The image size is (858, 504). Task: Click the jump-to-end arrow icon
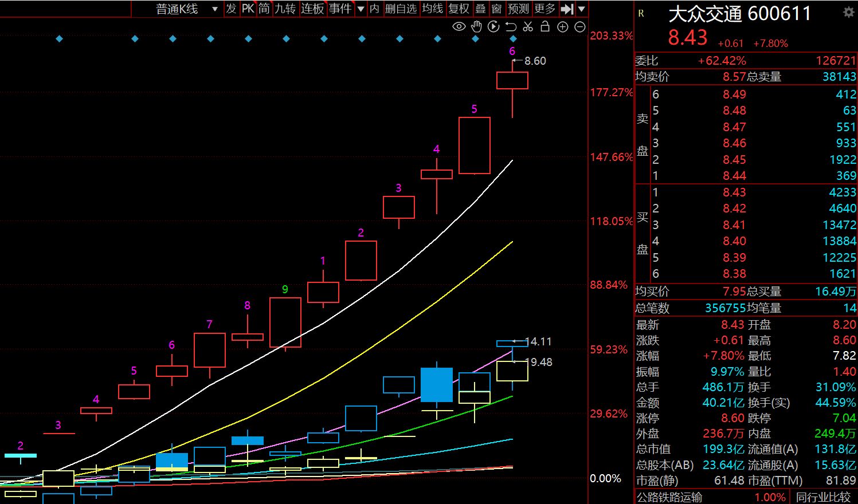567,9
